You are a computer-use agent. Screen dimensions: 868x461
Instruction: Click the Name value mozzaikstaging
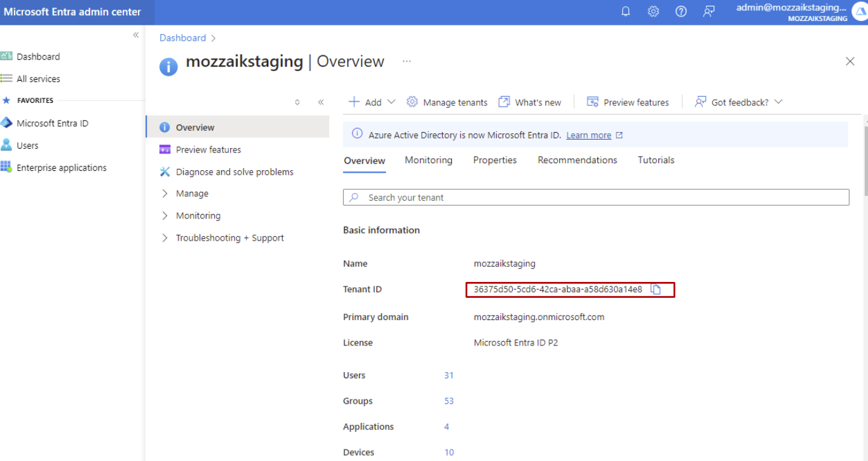tap(505, 264)
